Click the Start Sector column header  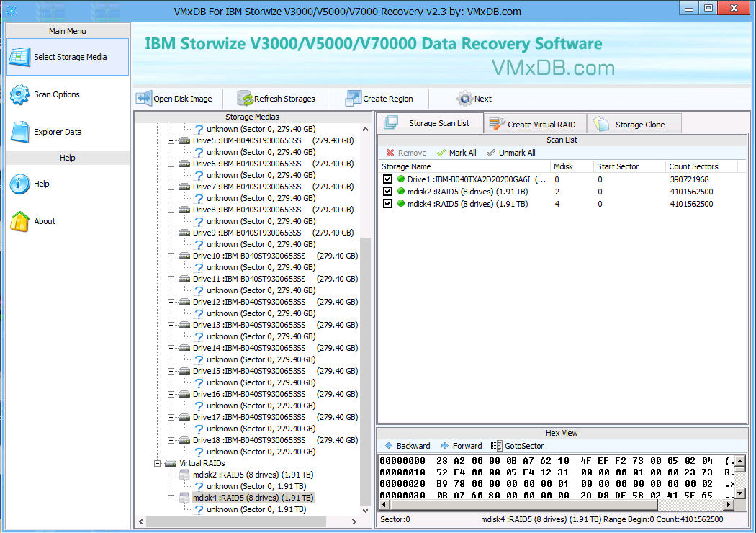pos(629,166)
